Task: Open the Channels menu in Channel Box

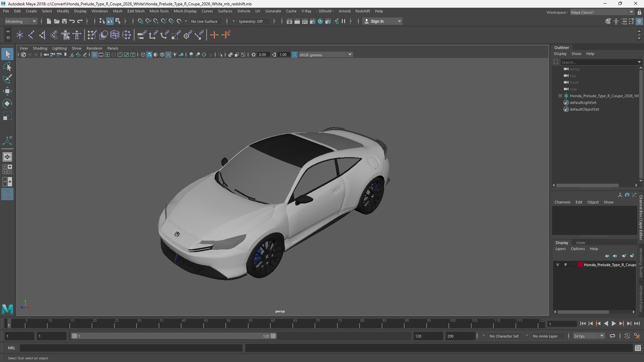Action: click(562, 202)
